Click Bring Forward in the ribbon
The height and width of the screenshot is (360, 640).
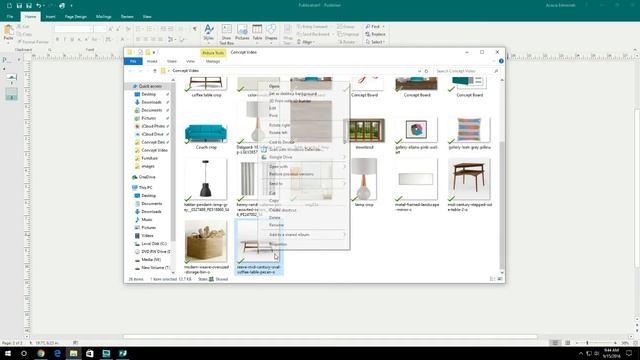(313, 27)
